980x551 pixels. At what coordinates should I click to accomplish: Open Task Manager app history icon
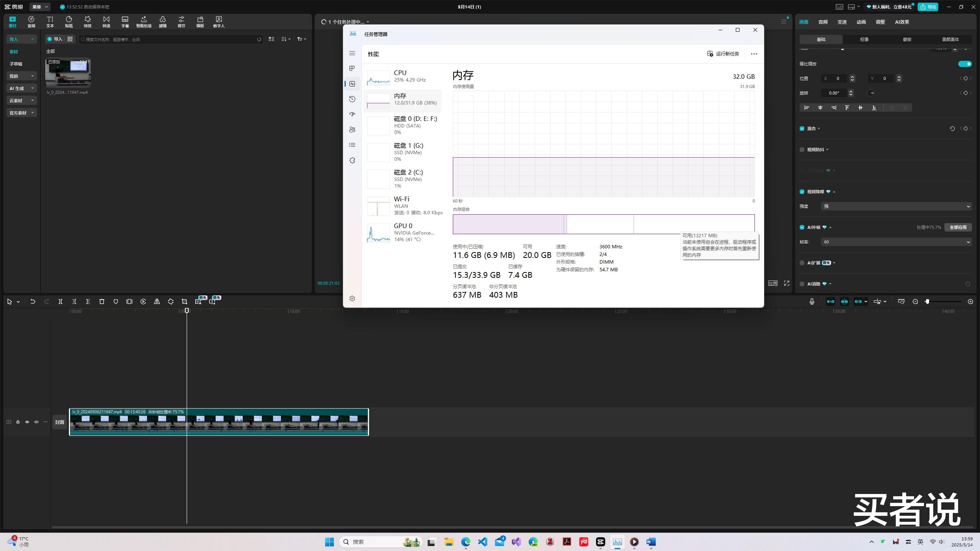click(352, 99)
